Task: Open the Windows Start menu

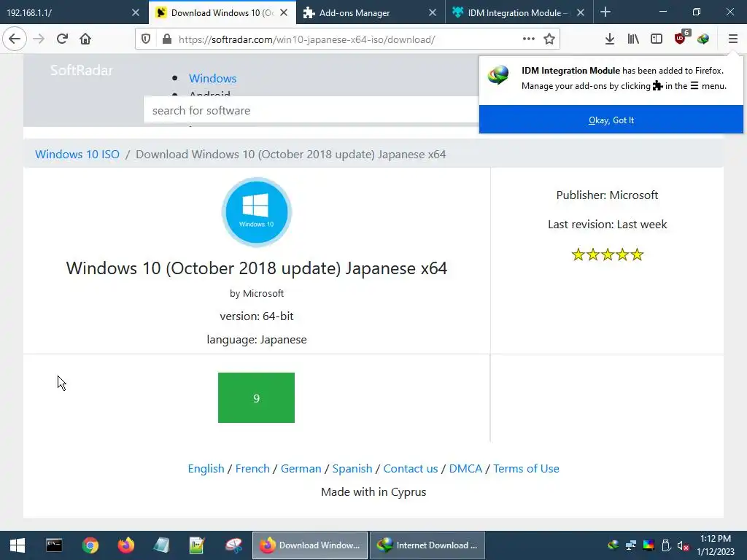Action: tap(18, 545)
